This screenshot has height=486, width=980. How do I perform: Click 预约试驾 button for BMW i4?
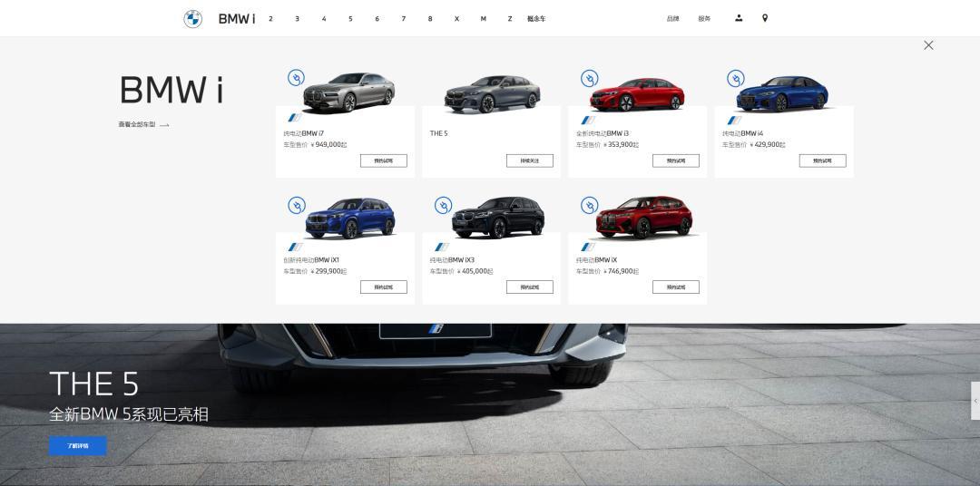click(822, 160)
